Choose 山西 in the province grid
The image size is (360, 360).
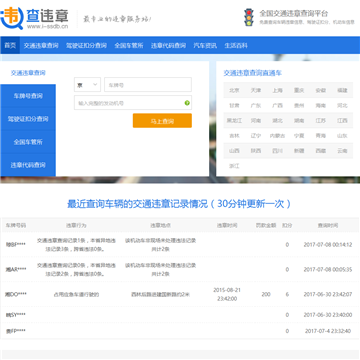coord(234,151)
